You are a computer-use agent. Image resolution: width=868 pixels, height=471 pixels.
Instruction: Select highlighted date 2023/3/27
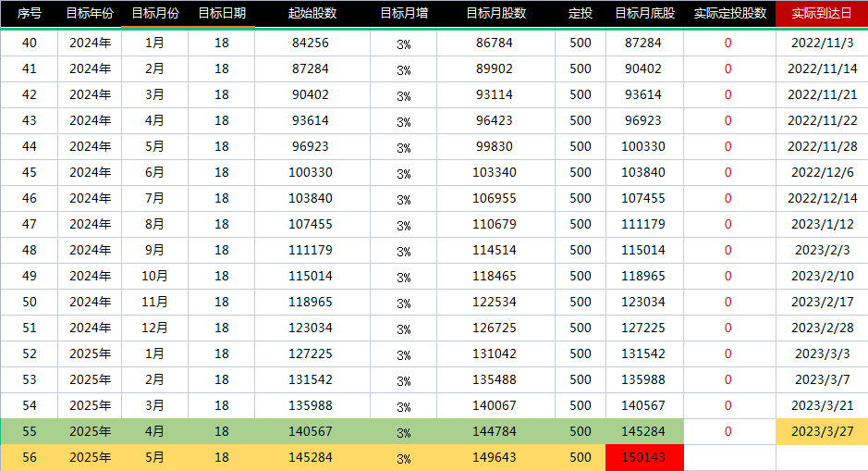(x=822, y=431)
